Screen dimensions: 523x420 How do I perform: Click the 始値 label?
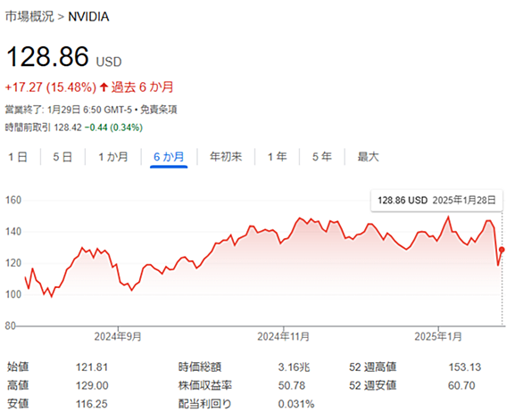point(18,367)
